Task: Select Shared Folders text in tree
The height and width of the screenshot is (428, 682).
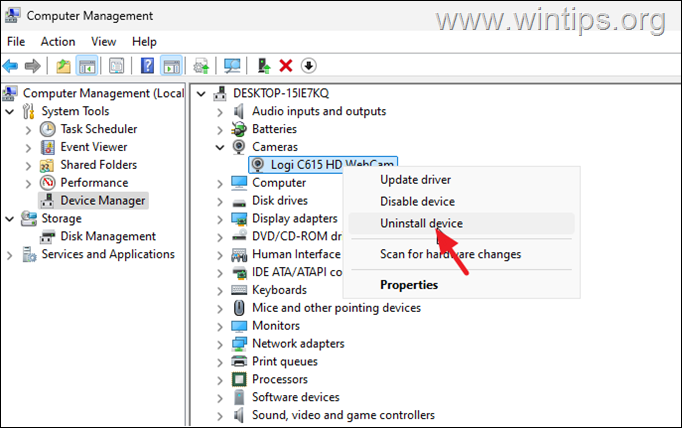Action: (x=99, y=165)
